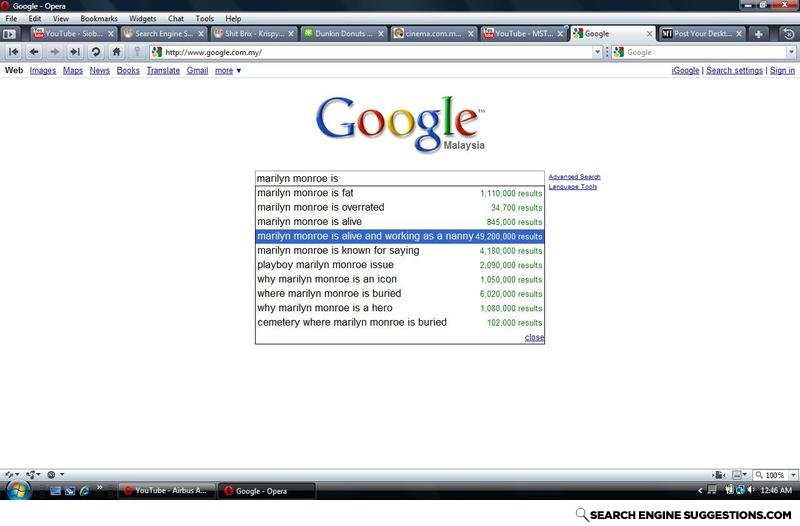Click the Maps link
This screenshot has width=800, height=526.
pos(73,70)
